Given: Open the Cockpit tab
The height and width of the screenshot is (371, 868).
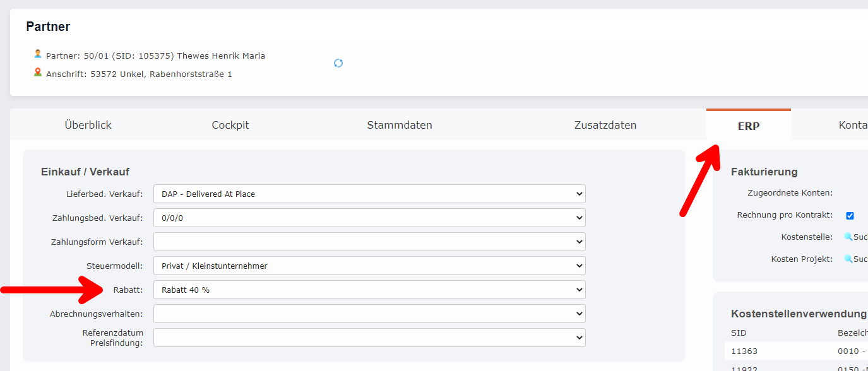Looking at the screenshot, I should tap(230, 125).
